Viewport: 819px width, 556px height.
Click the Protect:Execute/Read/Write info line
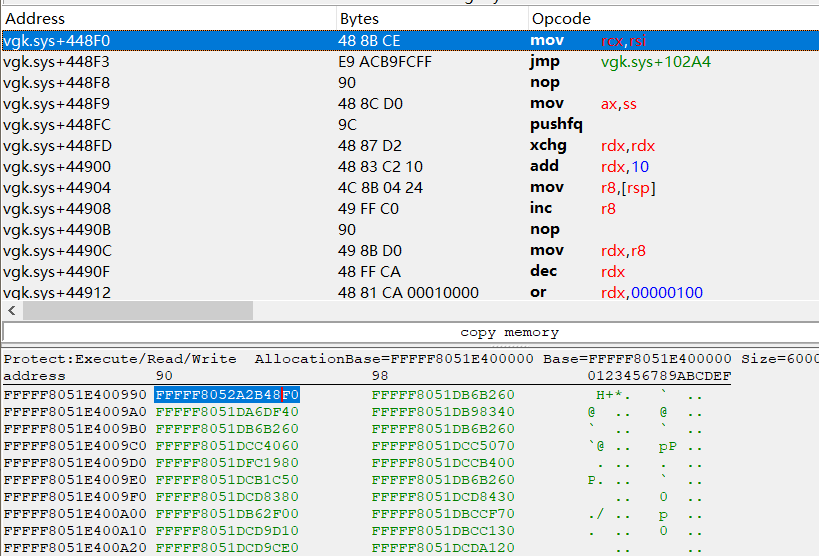pos(120,359)
